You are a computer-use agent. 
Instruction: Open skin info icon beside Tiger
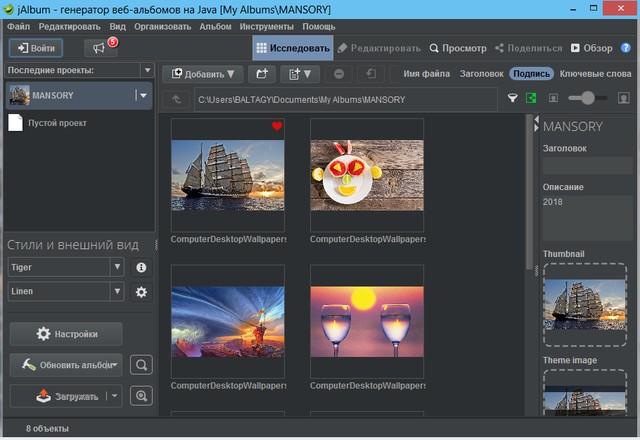[141, 268]
